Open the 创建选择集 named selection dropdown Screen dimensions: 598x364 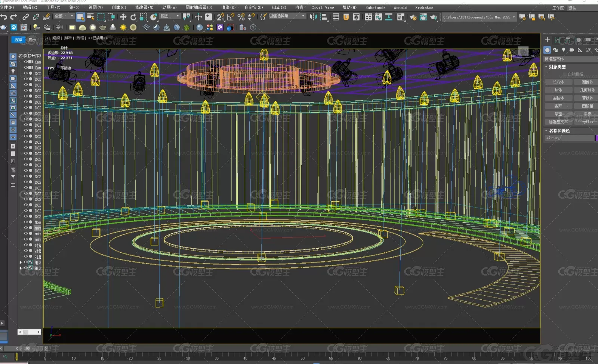[287, 16]
